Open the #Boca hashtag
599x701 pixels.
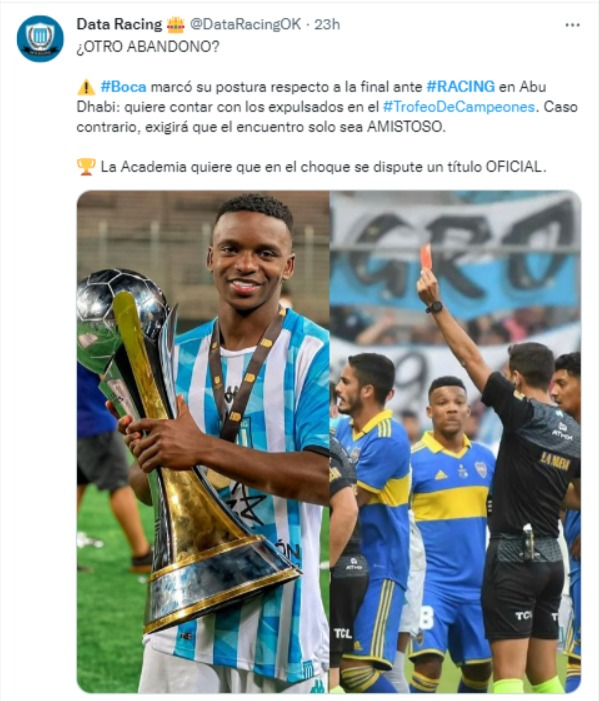[123, 86]
